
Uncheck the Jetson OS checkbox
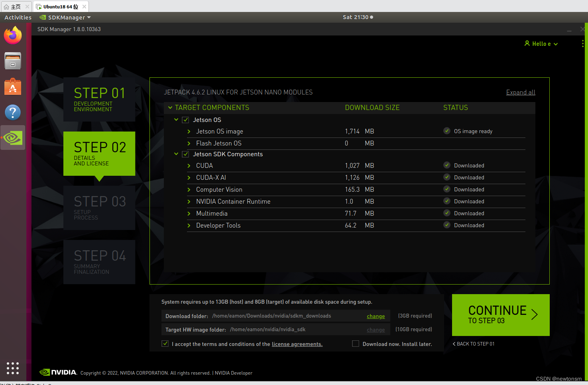point(185,120)
